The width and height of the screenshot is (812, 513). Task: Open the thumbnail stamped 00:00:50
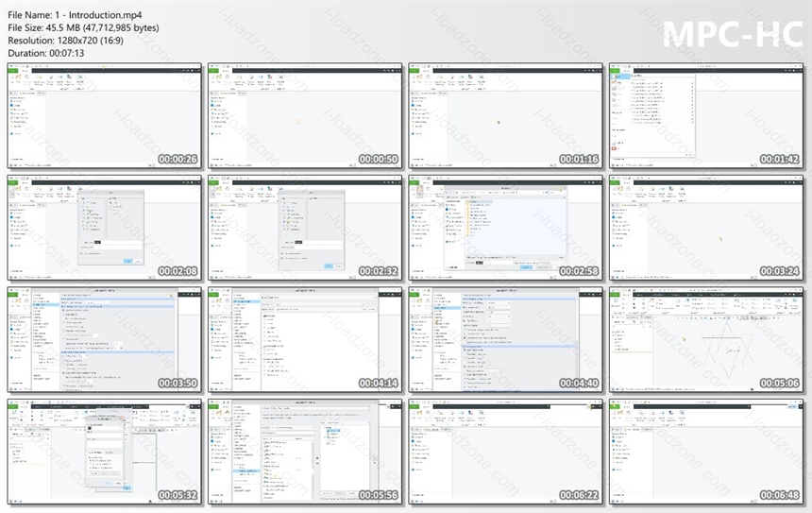point(304,116)
